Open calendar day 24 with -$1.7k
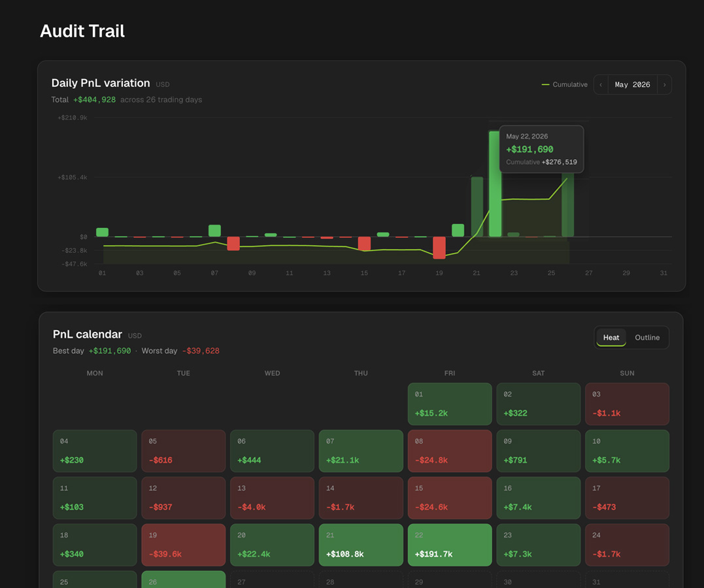This screenshot has height=588, width=704. tap(628, 545)
